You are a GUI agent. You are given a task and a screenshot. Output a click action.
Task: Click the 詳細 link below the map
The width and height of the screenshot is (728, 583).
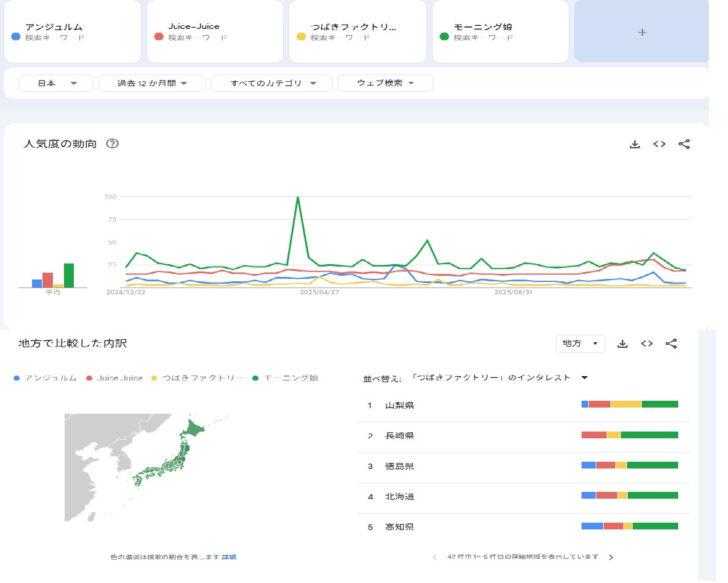coord(229,557)
